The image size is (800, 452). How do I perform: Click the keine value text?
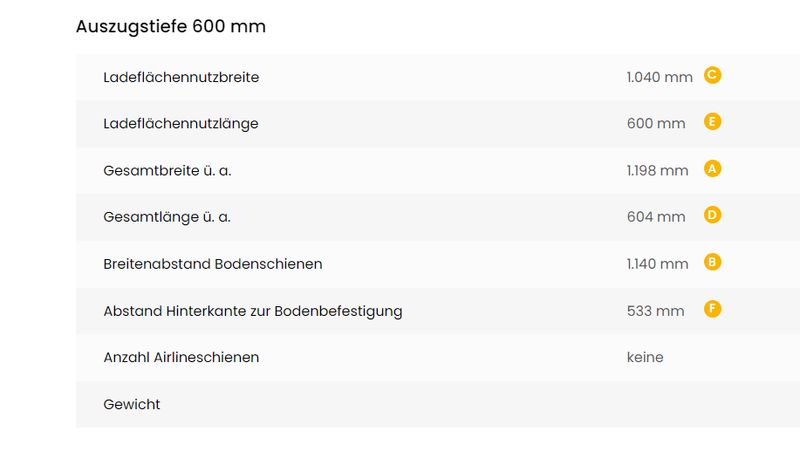click(645, 357)
